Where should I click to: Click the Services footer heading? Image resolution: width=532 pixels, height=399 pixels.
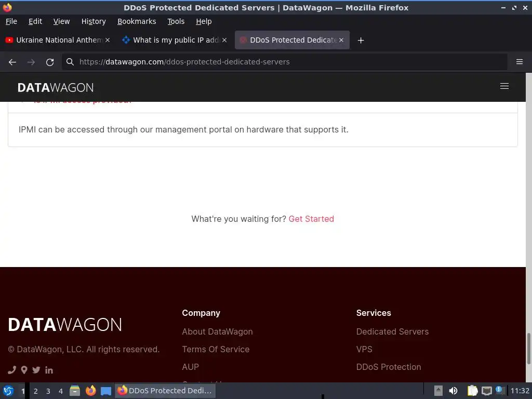(x=374, y=313)
